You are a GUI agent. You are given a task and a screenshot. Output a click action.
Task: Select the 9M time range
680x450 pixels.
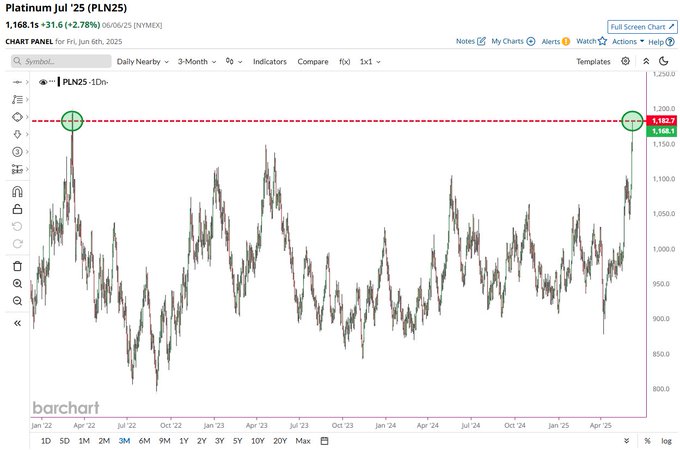point(164,441)
